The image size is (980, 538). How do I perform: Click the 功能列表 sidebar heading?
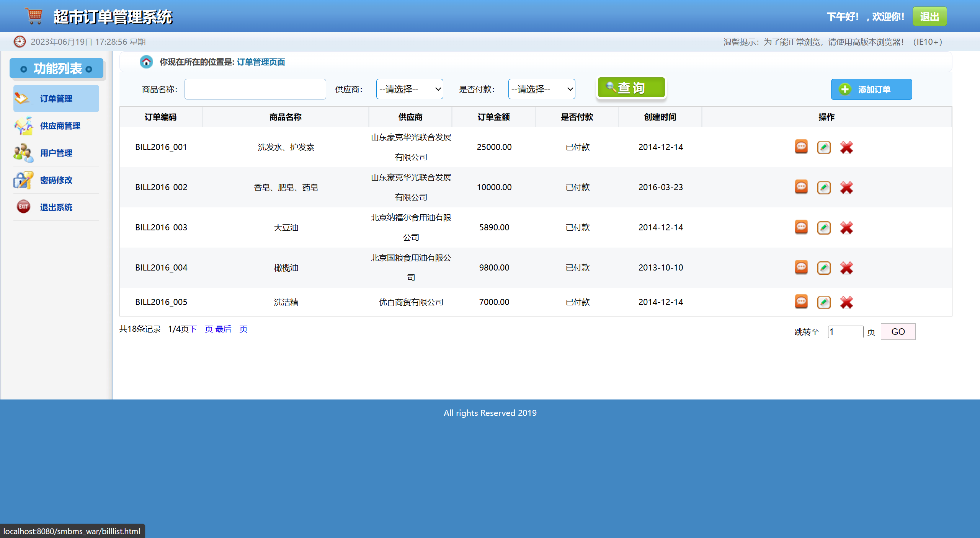tap(57, 68)
